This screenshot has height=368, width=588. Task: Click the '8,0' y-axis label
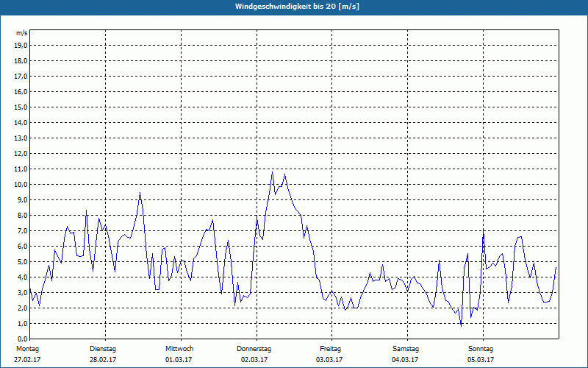pyautogui.click(x=22, y=215)
